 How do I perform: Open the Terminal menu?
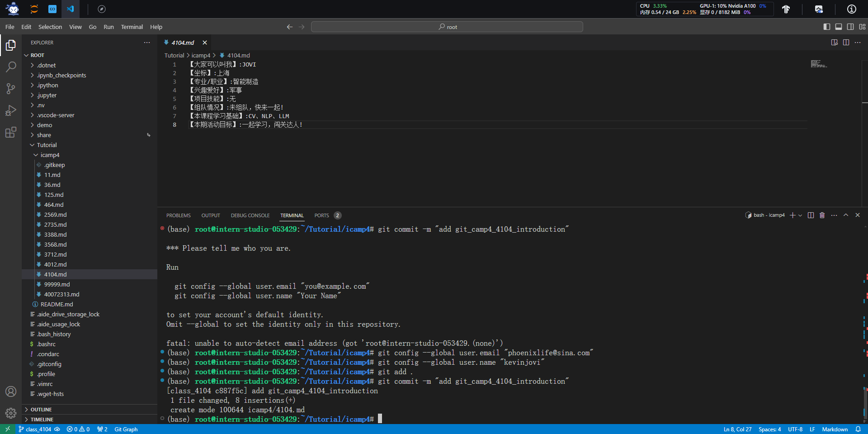(132, 27)
